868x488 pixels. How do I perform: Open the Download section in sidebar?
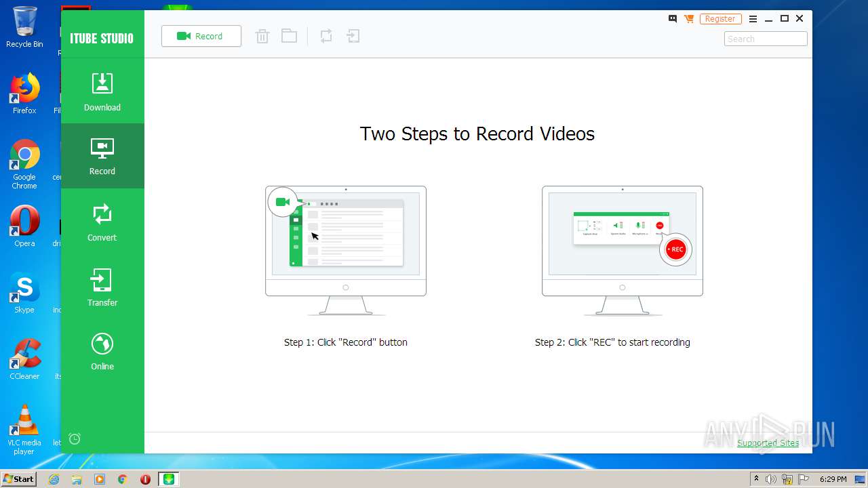pyautogui.click(x=102, y=91)
